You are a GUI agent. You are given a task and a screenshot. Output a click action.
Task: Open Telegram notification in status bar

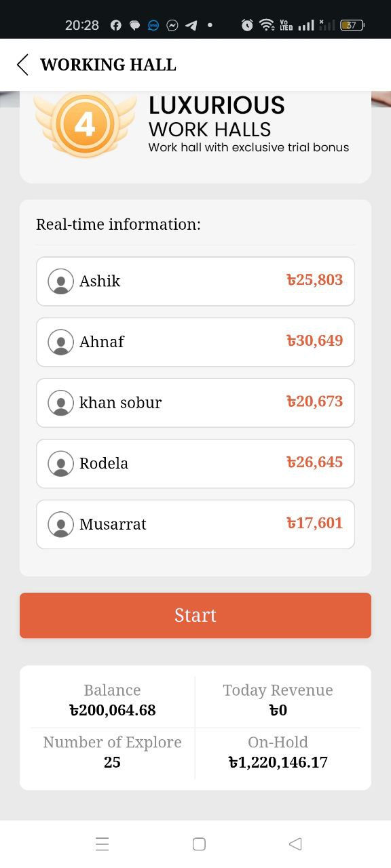coord(191,25)
